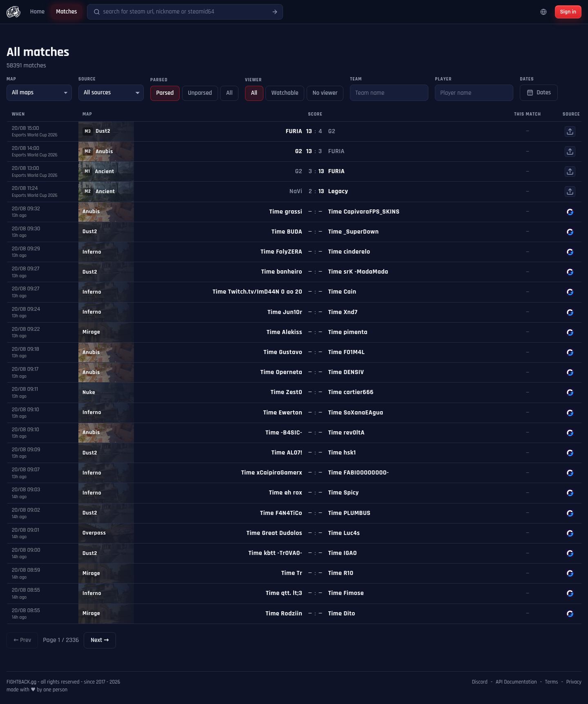Click source icon for Time Alekiss match
The width and height of the screenshot is (588, 704).
coord(570,332)
